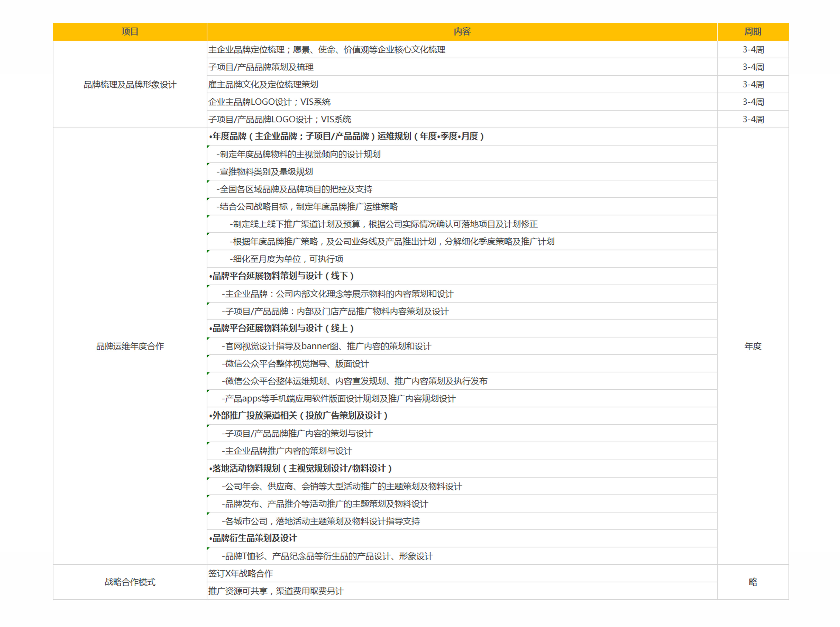Screen dimensions: 840x627
Task: Select 主企业品牌：公司内部文化理念 row
Action: pyautogui.click(x=462, y=294)
